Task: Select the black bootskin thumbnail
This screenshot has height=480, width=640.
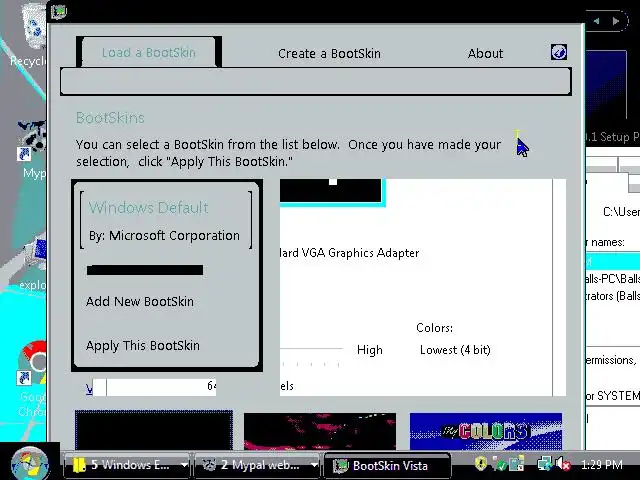Action: click(x=154, y=430)
